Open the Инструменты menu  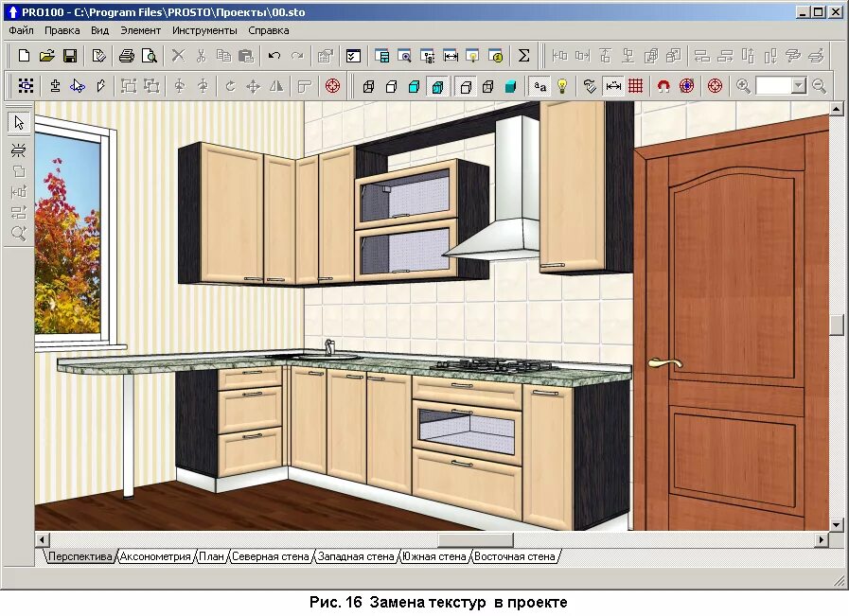coord(204,30)
